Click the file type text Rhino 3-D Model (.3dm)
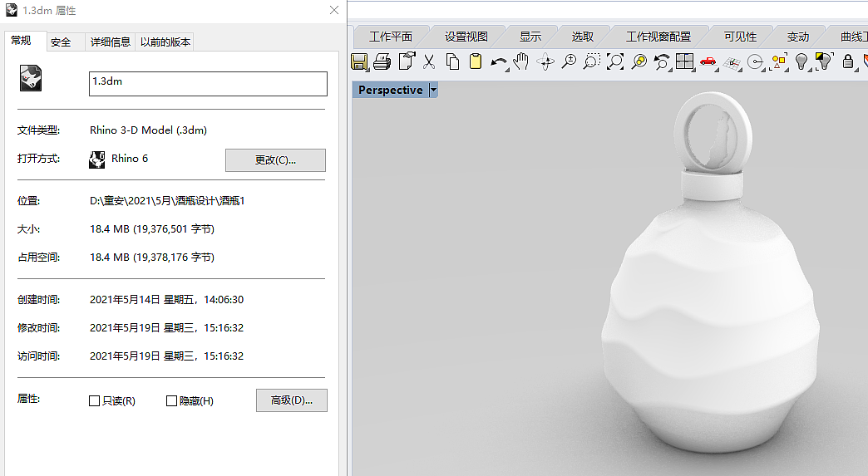The image size is (868, 476). coord(148,130)
